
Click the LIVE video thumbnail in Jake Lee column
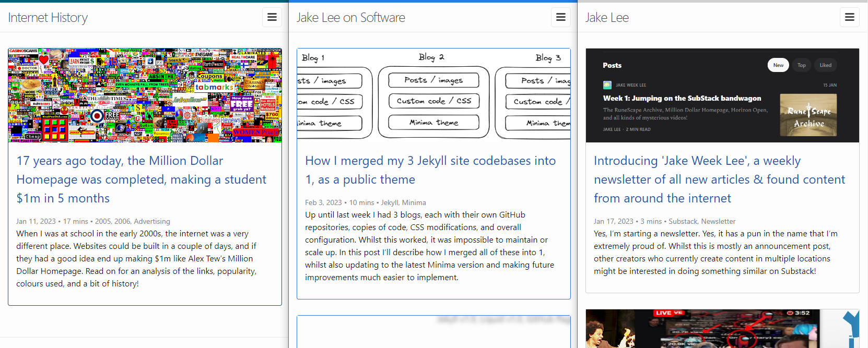[x=722, y=329]
